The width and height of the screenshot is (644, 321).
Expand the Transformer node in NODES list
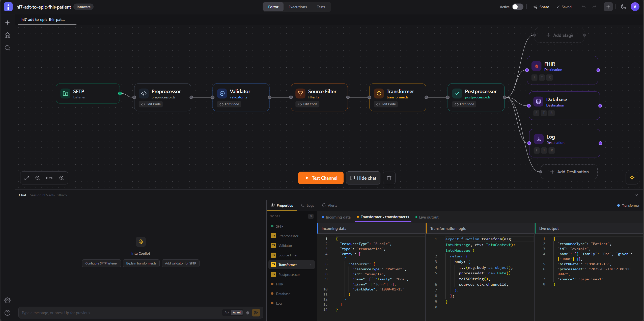click(x=310, y=264)
